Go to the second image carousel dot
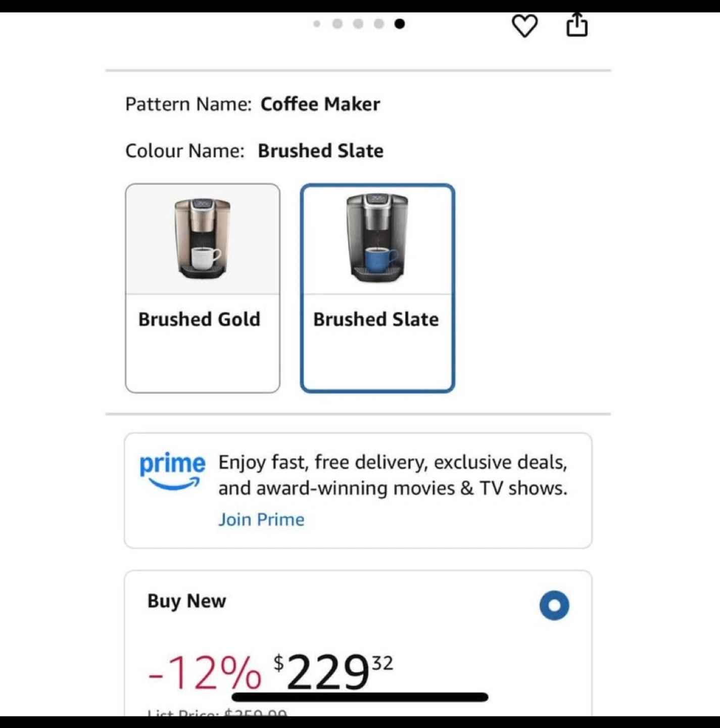 pyautogui.click(x=338, y=24)
